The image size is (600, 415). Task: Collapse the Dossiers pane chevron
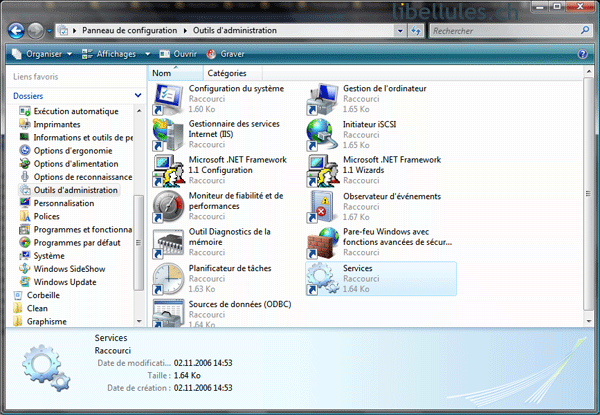coord(138,95)
